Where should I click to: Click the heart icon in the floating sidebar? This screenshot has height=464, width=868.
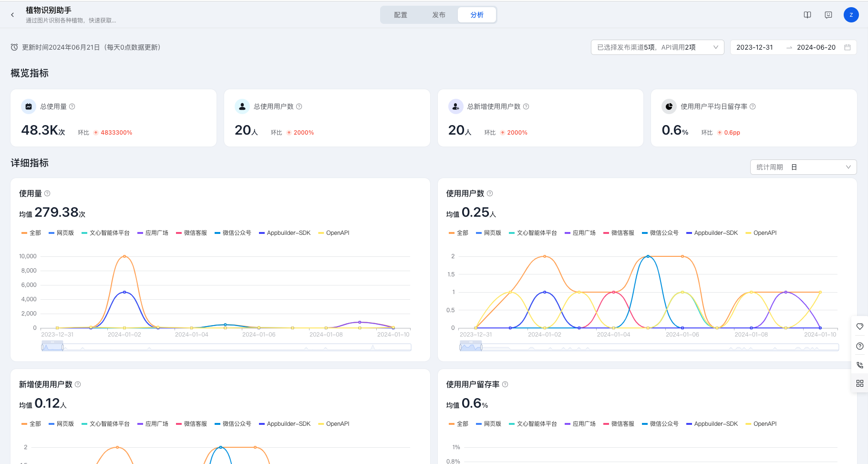tap(860, 327)
